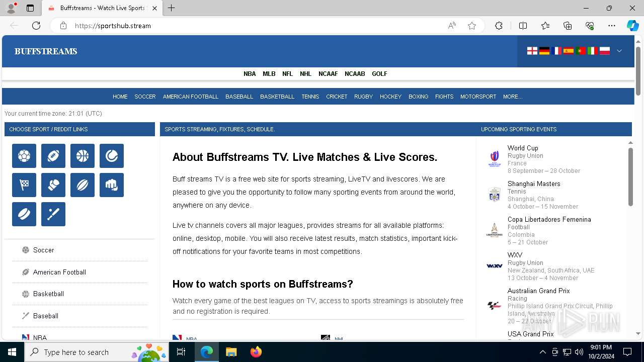Open NCAAF in the league bar
This screenshot has width=644, height=362.
click(328, 73)
